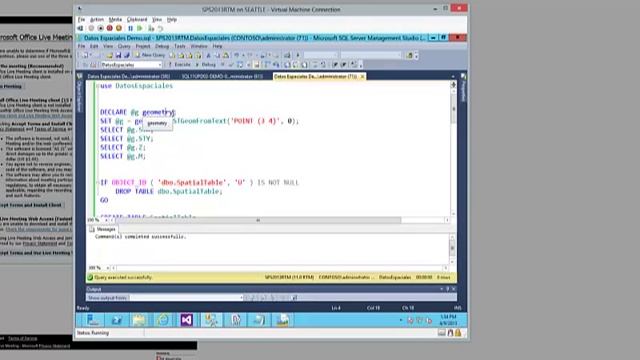
Task: Click the green Reset/Start VM icon
Action: [140, 28]
